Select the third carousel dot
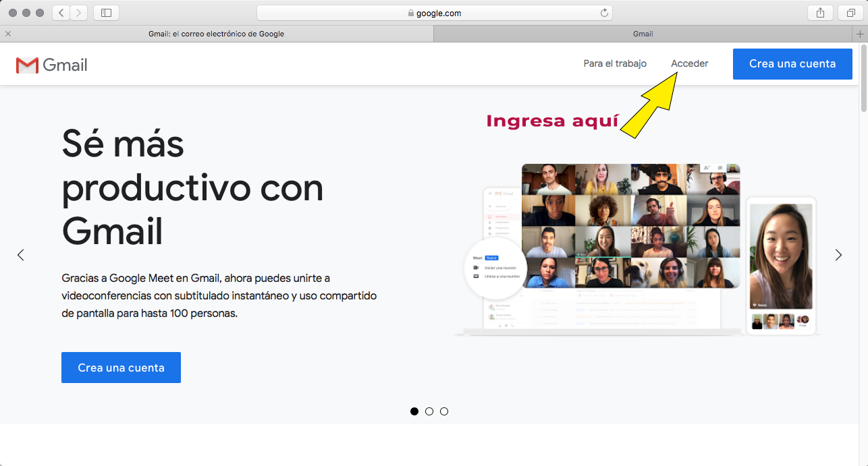Screen dimensions: 868x466 (444, 411)
